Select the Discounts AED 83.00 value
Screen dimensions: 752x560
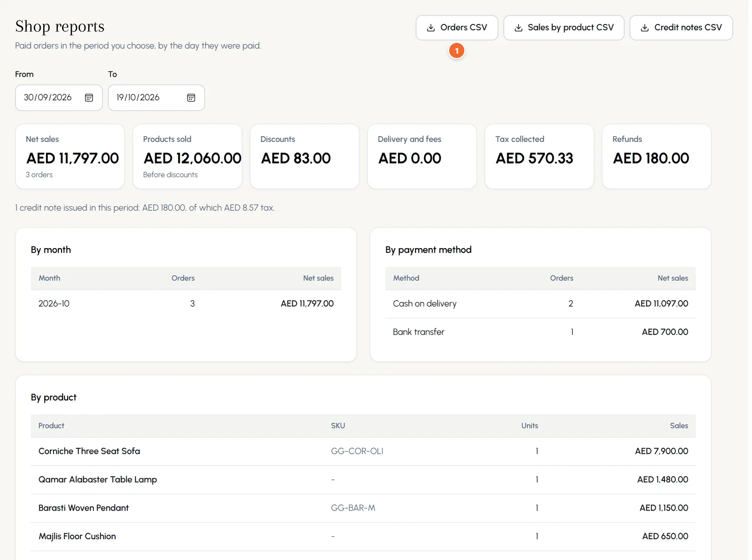(x=296, y=158)
